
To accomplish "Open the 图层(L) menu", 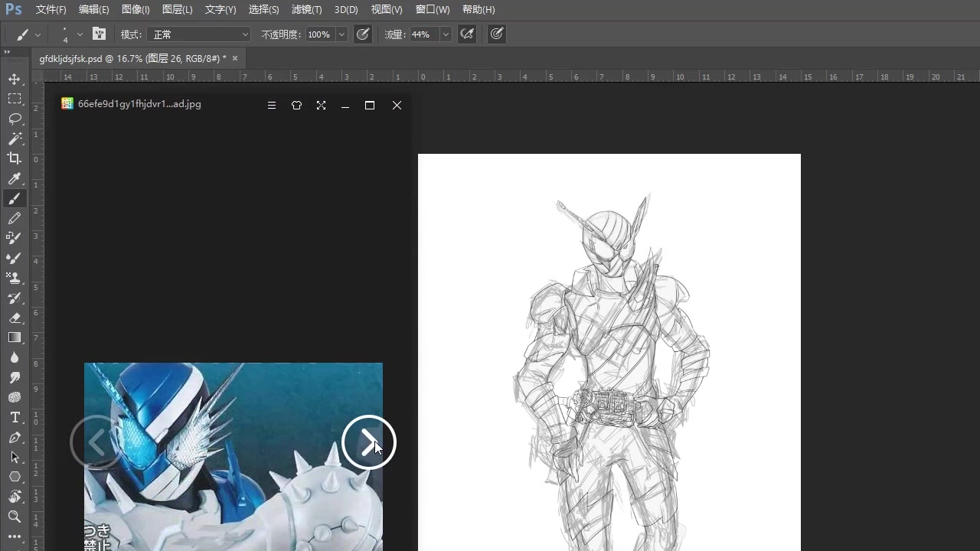I will [x=178, y=10].
